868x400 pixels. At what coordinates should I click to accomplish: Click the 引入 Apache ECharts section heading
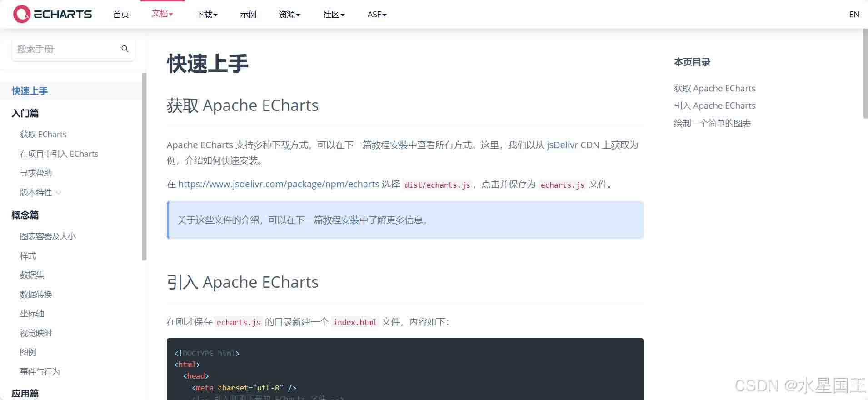click(243, 282)
